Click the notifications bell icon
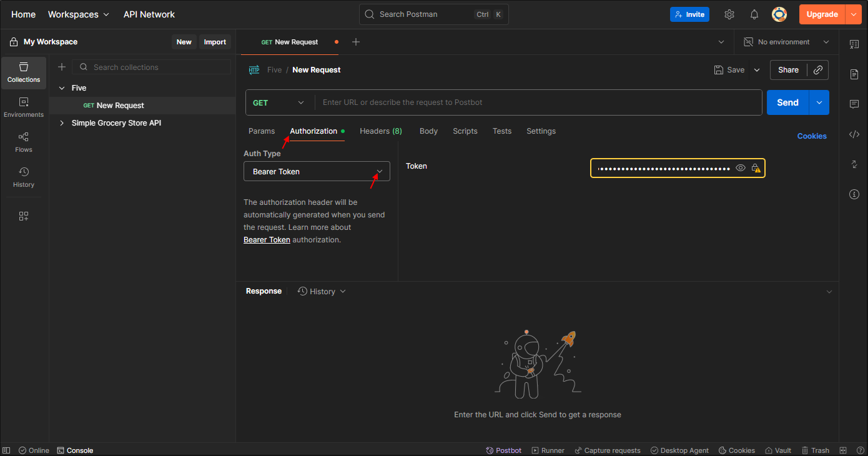The image size is (868, 456). pos(754,14)
